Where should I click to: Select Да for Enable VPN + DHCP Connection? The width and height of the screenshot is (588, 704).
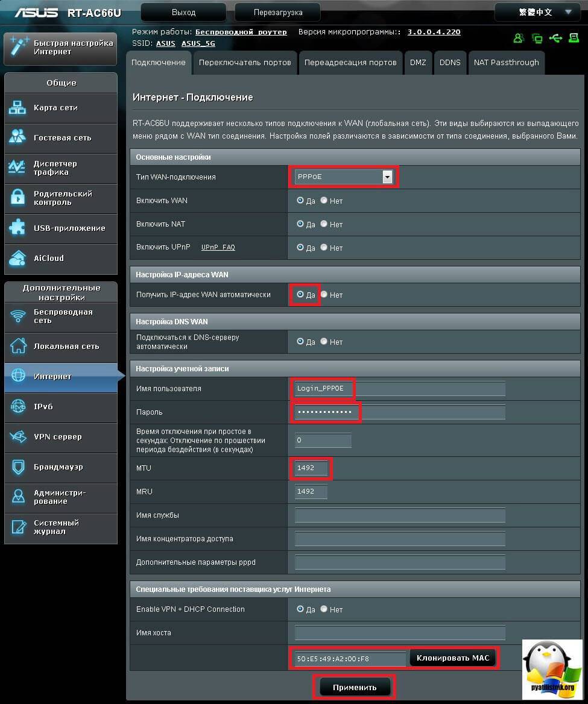tap(300, 609)
